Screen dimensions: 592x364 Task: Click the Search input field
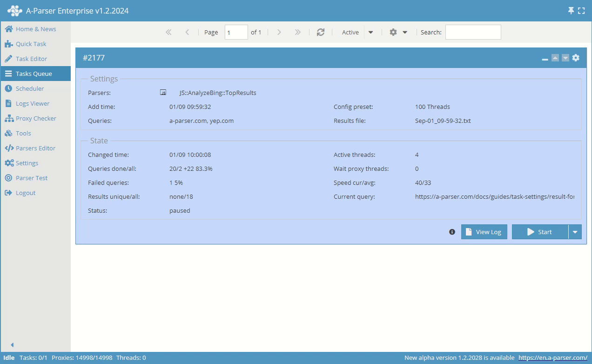(473, 32)
